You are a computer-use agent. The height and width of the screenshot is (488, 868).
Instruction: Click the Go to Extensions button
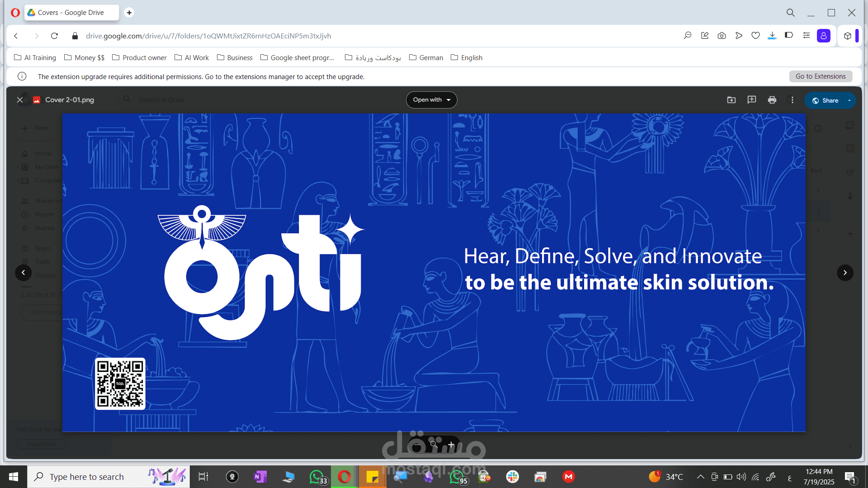point(821,76)
